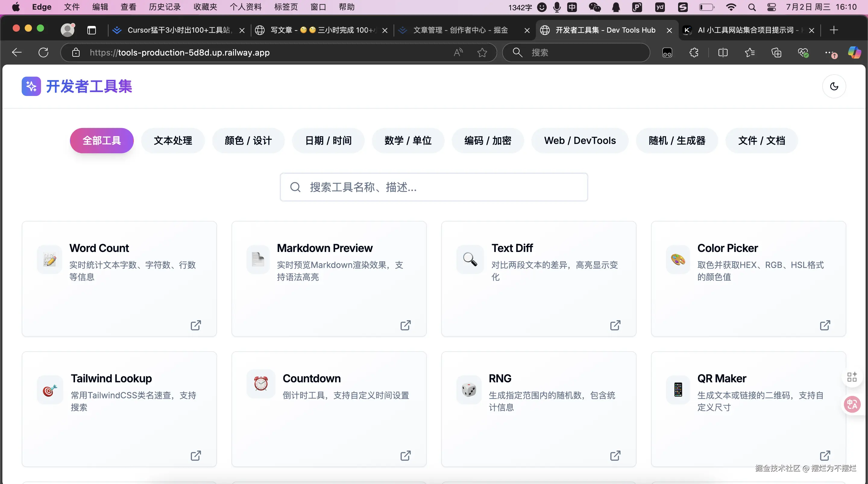Click the translate floating button

click(852, 404)
